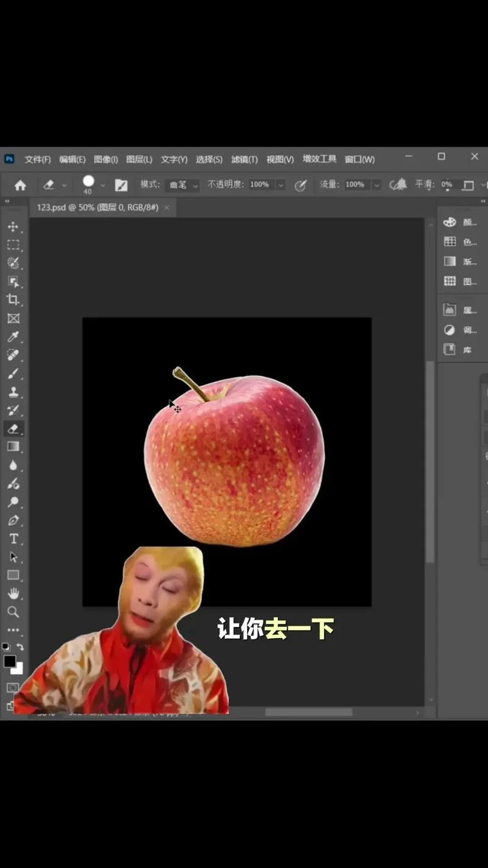
Task: Open the brush preset picker dropdown
Action: point(102,185)
